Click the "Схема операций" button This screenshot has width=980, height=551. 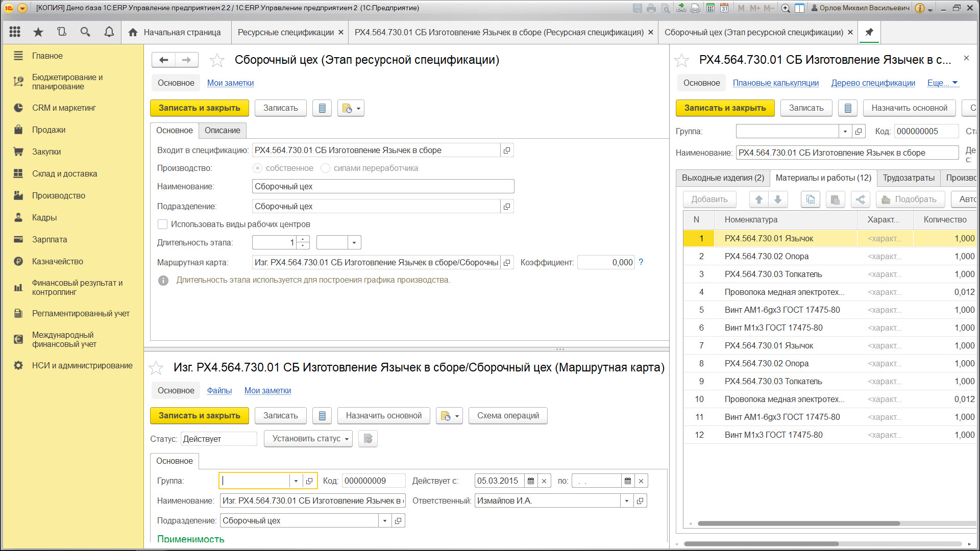(508, 416)
